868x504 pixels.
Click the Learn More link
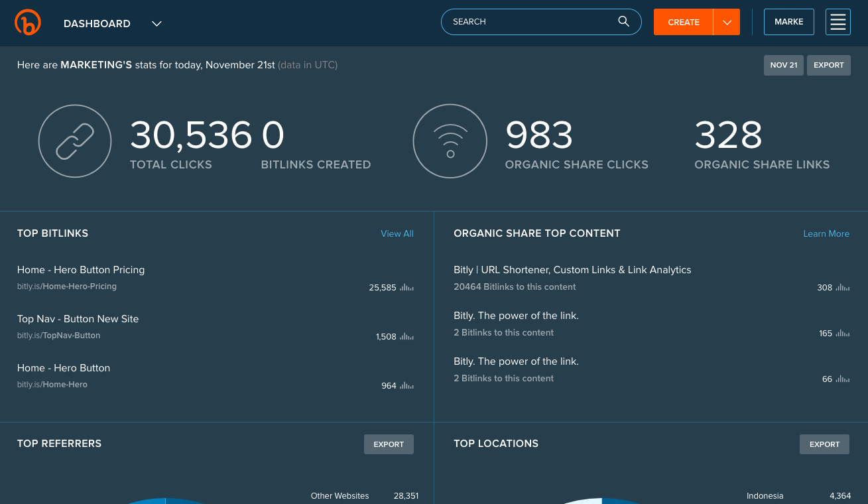click(826, 233)
